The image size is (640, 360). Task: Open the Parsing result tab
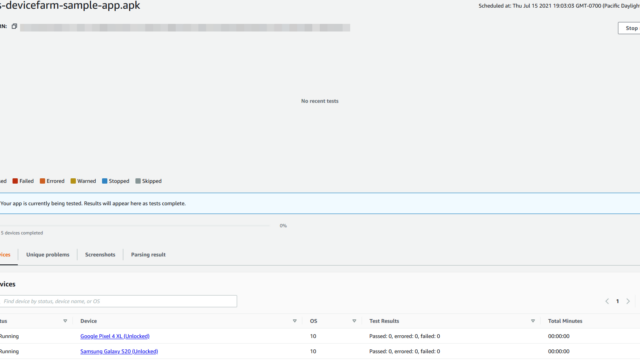tap(148, 255)
